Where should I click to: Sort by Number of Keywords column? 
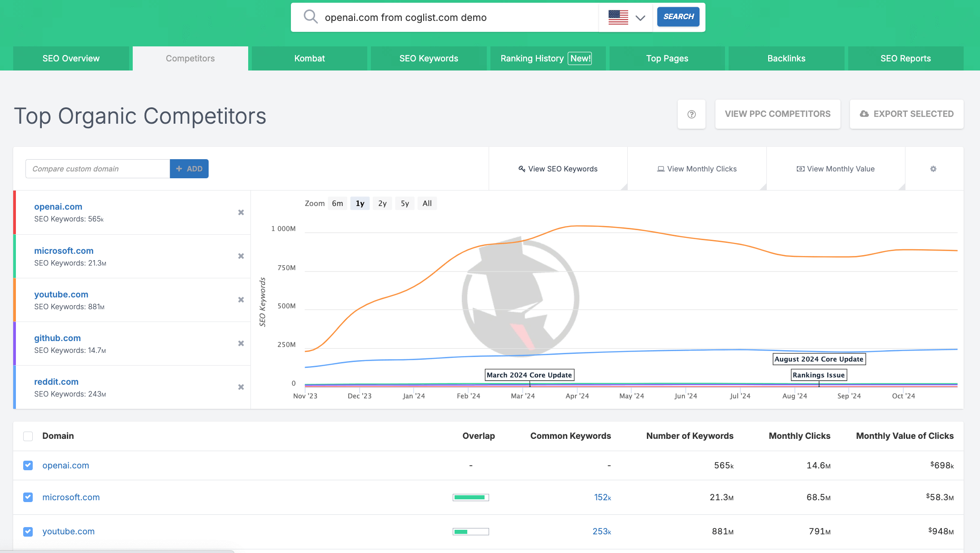690,436
